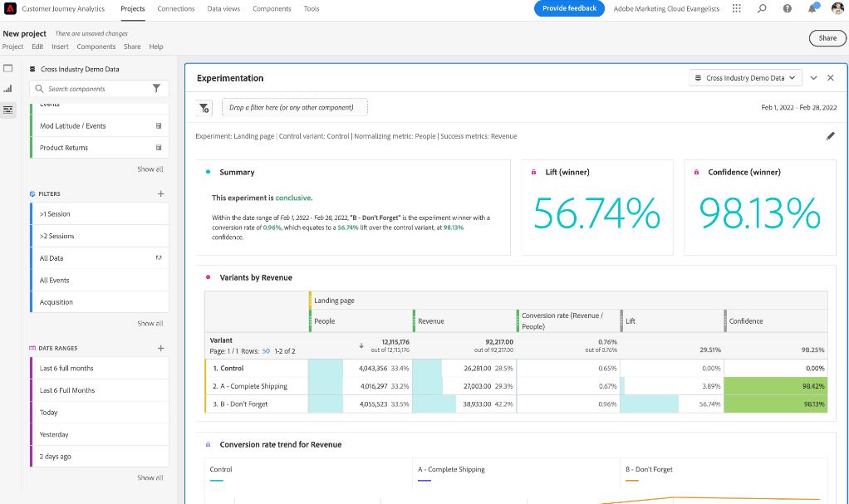Click the Variants by Revenue visualization dot
This screenshot has height=504, width=849.
click(x=208, y=277)
